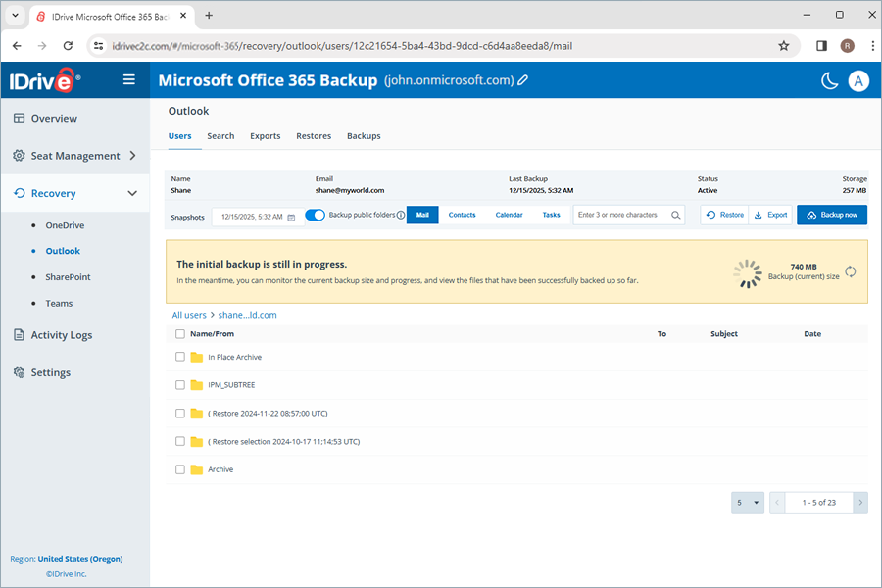Check the select-all checkbox in the Name/From header
The width and height of the screenshot is (882, 588).
pos(180,333)
